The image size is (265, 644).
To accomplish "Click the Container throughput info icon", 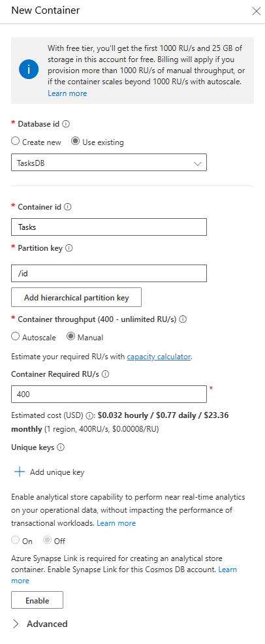I will click(183, 319).
